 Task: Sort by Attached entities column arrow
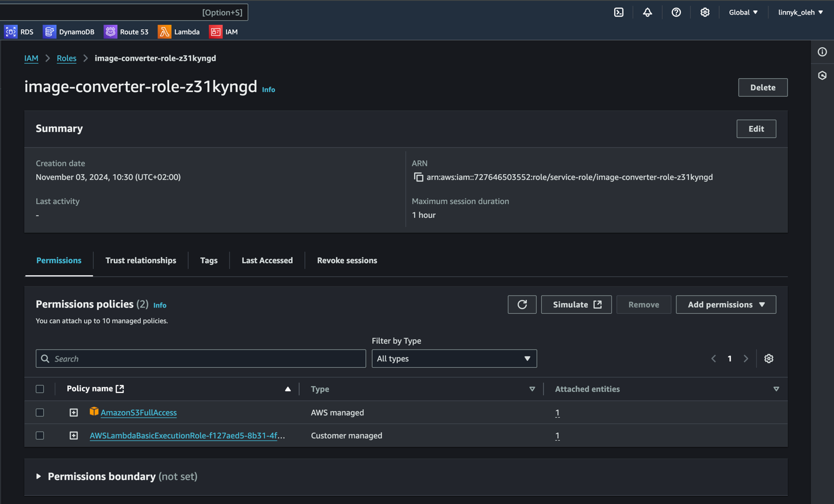pyautogui.click(x=776, y=389)
